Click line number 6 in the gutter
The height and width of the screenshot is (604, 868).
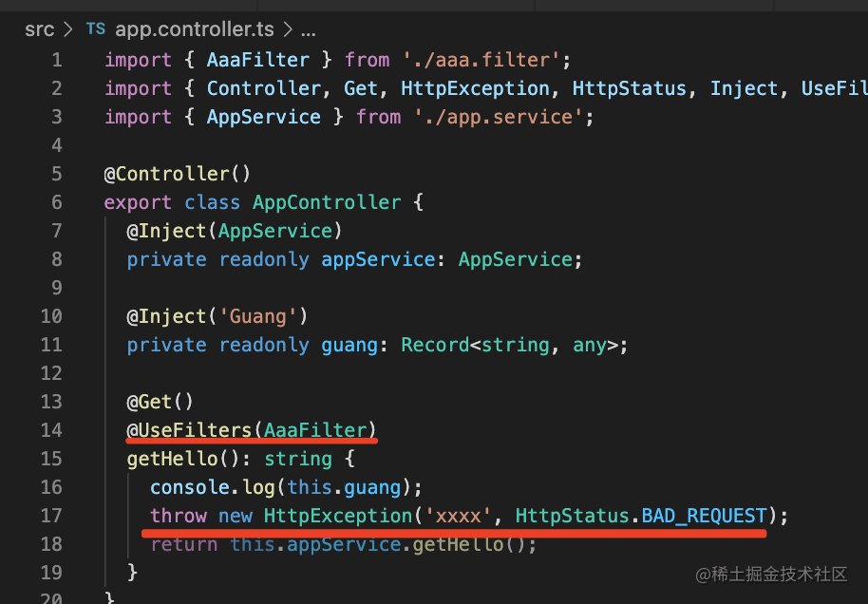point(56,202)
